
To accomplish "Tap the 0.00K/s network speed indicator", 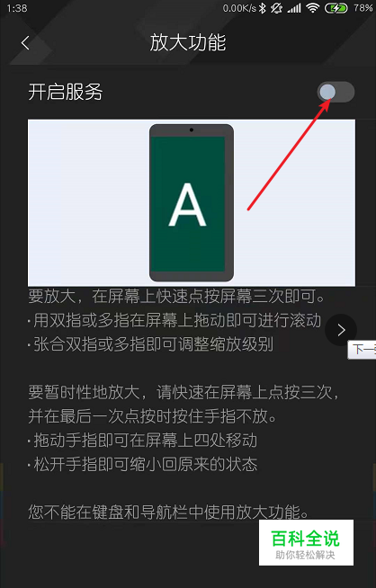I will pyautogui.click(x=239, y=8).
